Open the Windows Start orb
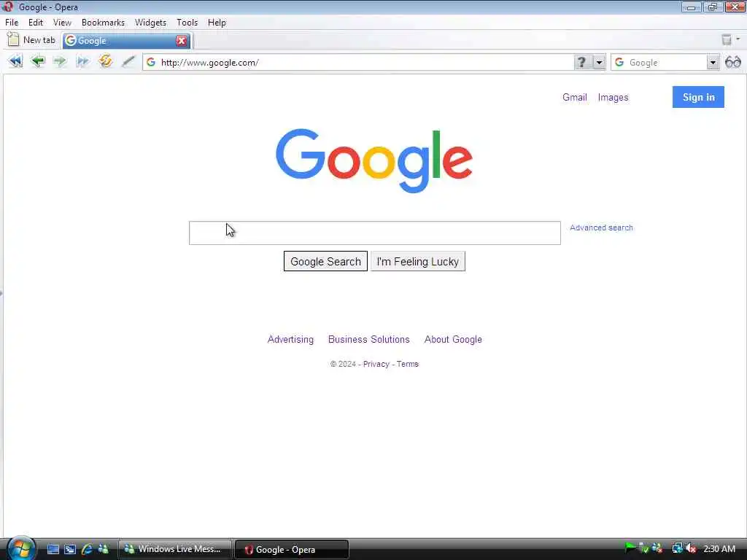 [x=21, y=548]
